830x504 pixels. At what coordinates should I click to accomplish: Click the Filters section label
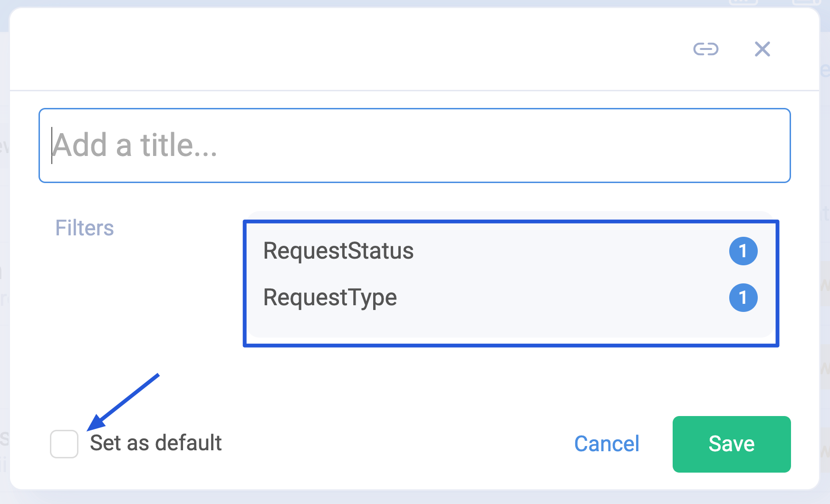tap(85, 228)
